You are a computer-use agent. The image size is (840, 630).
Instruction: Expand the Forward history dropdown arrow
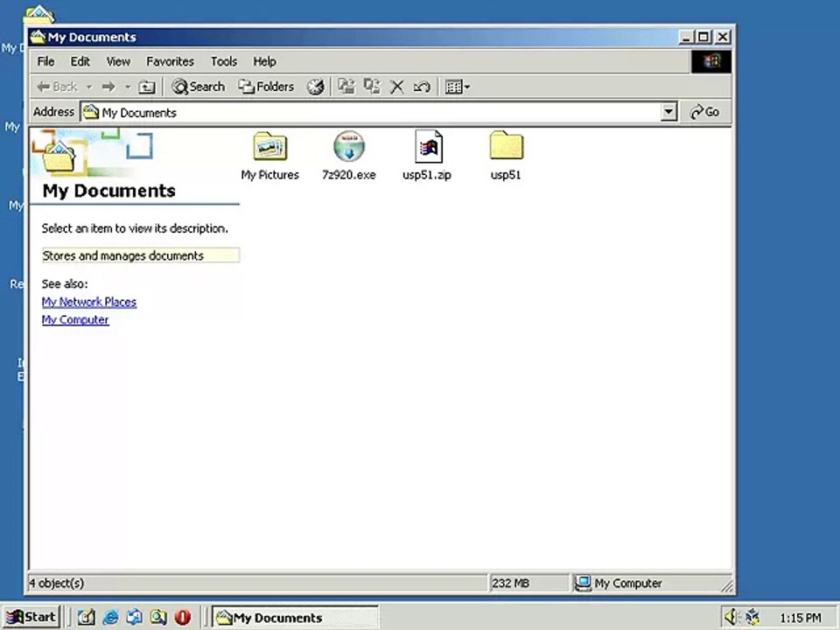point(128,87)
